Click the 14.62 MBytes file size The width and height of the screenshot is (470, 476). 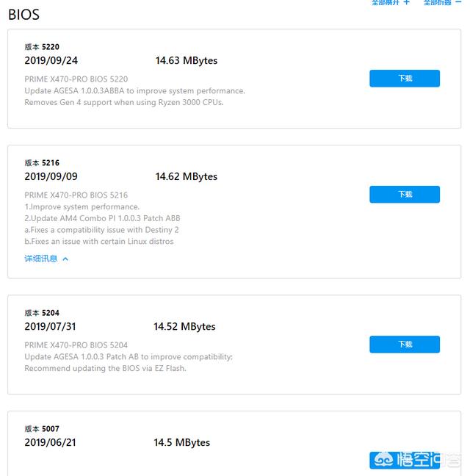pos(187,177)
